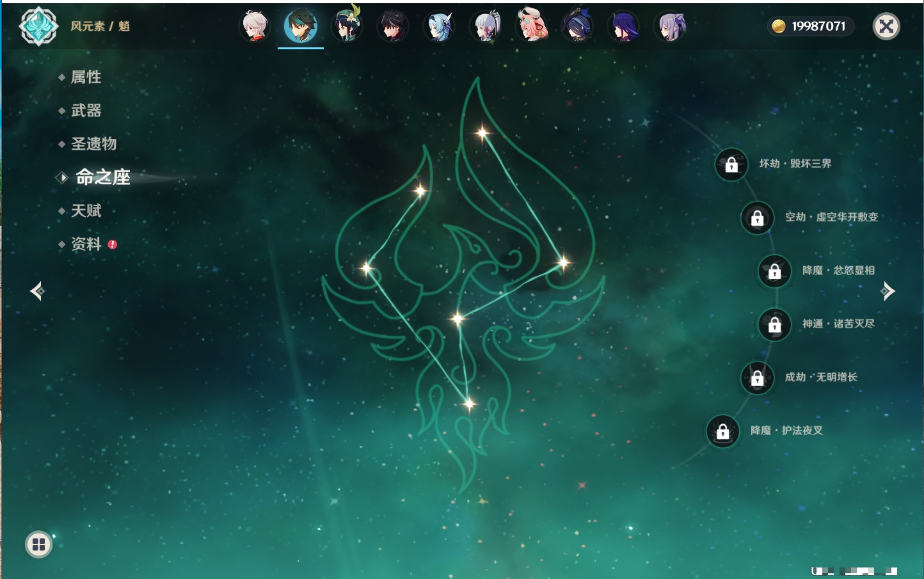Open the 天赋 talents page
The width and height of the screenshot is (924, 579).
[86, 210]
